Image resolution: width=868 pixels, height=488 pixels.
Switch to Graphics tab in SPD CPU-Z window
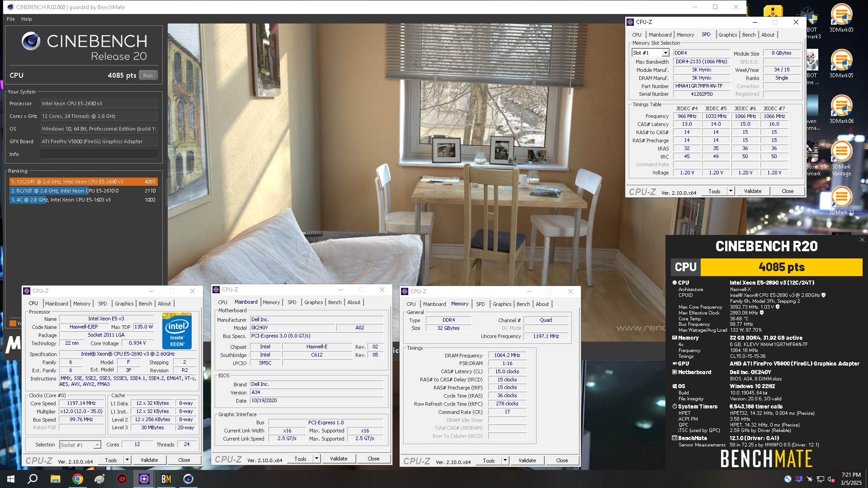[727, 35]
